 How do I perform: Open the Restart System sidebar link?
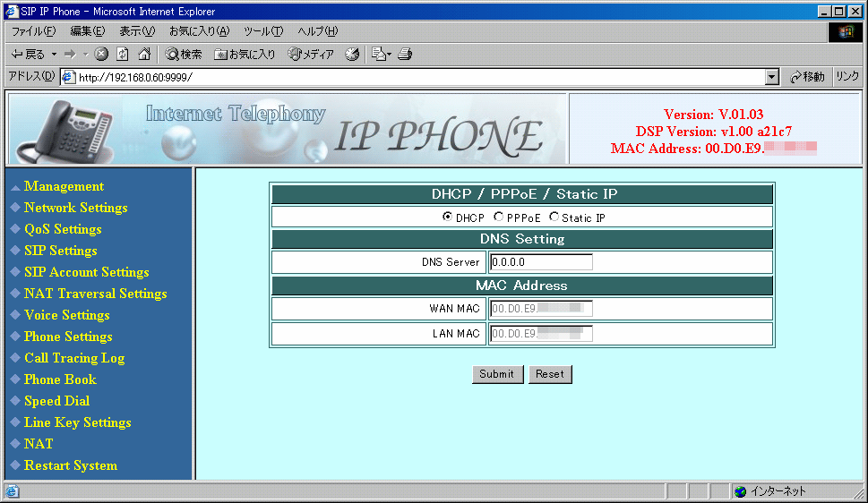click(x=70, y=465)
